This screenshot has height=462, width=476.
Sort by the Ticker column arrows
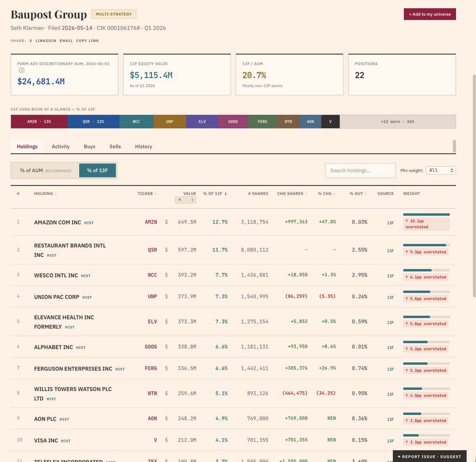click(x=155, y=194)
